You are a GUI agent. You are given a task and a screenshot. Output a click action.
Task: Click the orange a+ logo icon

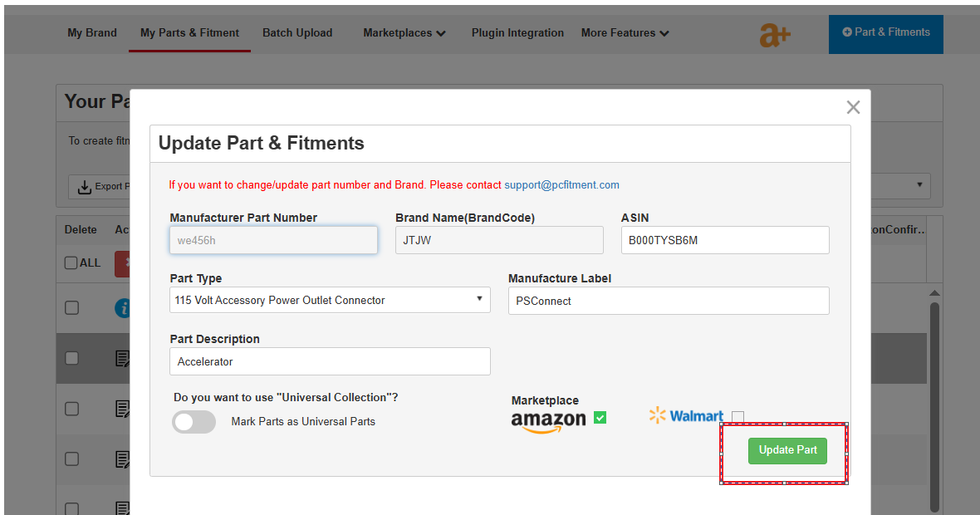[775, 35]
